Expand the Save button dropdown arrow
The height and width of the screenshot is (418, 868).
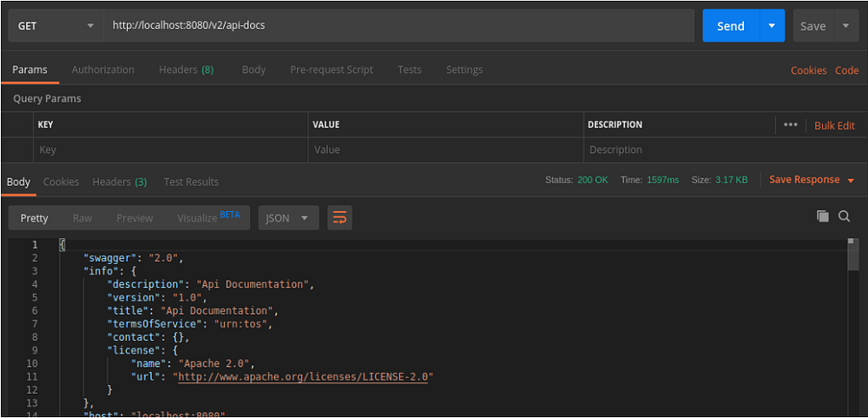pos(846,26)
